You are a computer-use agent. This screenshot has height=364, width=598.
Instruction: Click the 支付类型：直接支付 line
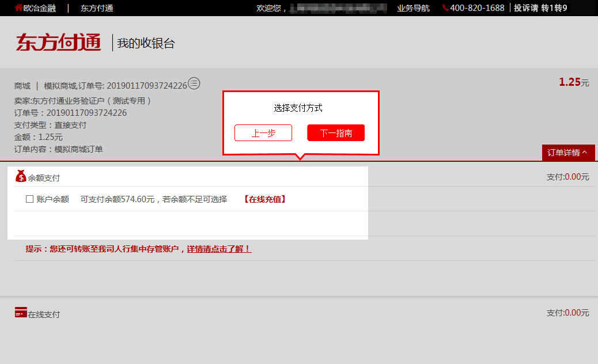pos(50,125)
